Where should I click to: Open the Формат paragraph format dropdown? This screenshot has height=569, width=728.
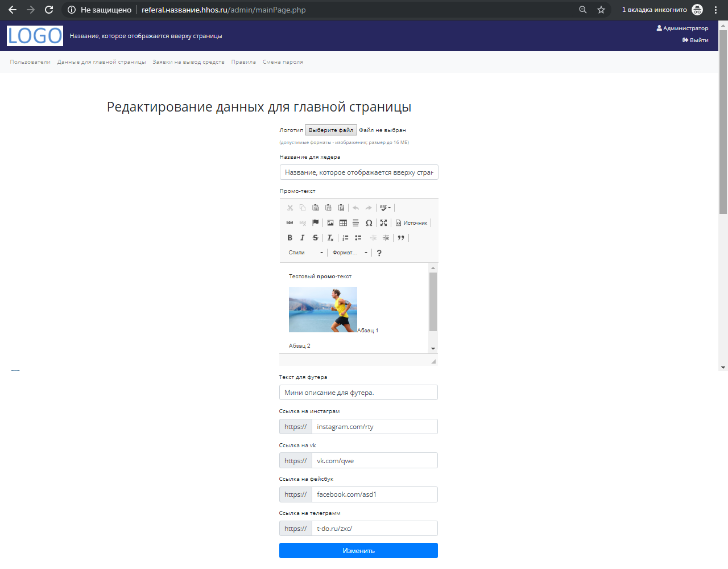click(x=350, y=253)
